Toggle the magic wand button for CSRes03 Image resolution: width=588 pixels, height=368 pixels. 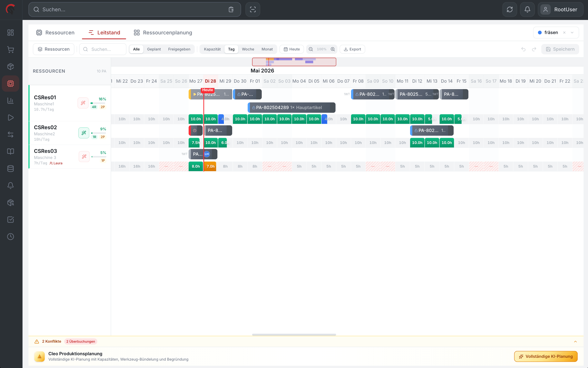click(x=84, y=157)
